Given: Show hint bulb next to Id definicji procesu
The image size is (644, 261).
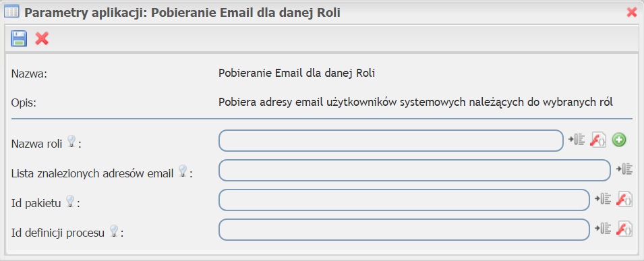Looking at the screenshot, I should (114, 231).
